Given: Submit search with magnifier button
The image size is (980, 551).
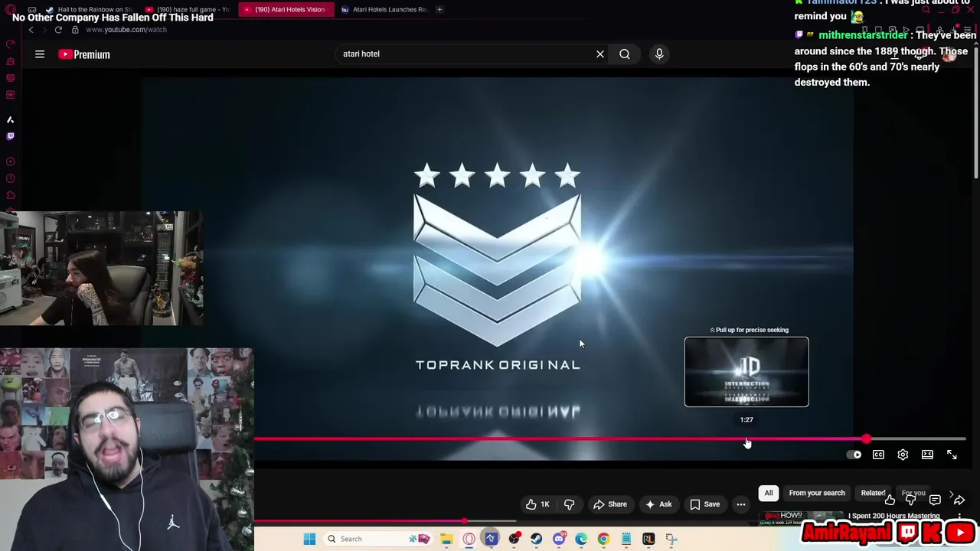Looking at the screenshot, I should tap(625, 54).
